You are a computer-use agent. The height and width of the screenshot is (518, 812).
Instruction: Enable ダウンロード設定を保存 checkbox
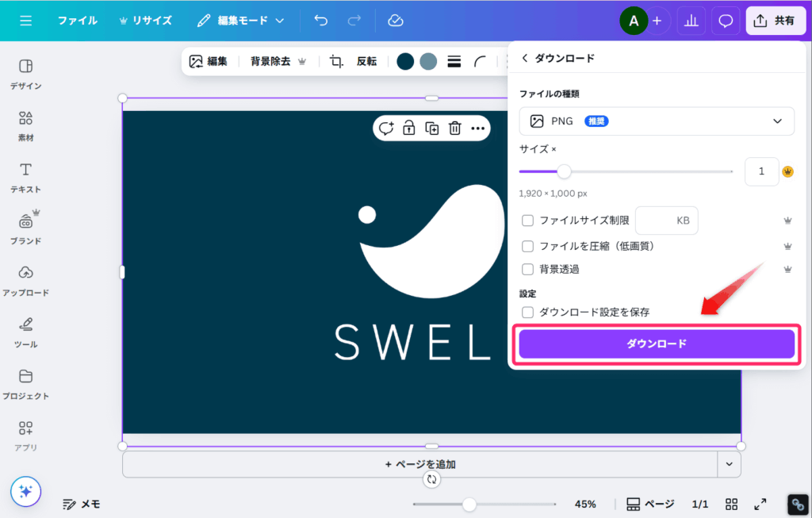pyautogui.click(x=527, y=313)
